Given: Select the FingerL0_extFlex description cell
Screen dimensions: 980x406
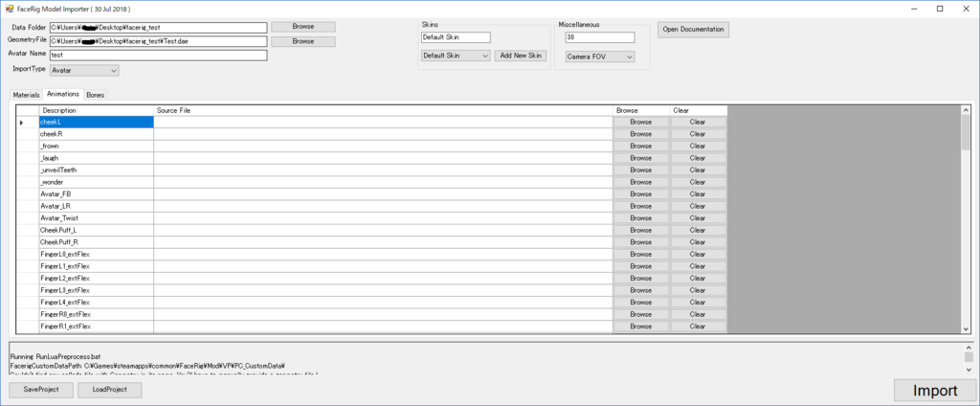Looking at the screenshot, I should [97, 254].
